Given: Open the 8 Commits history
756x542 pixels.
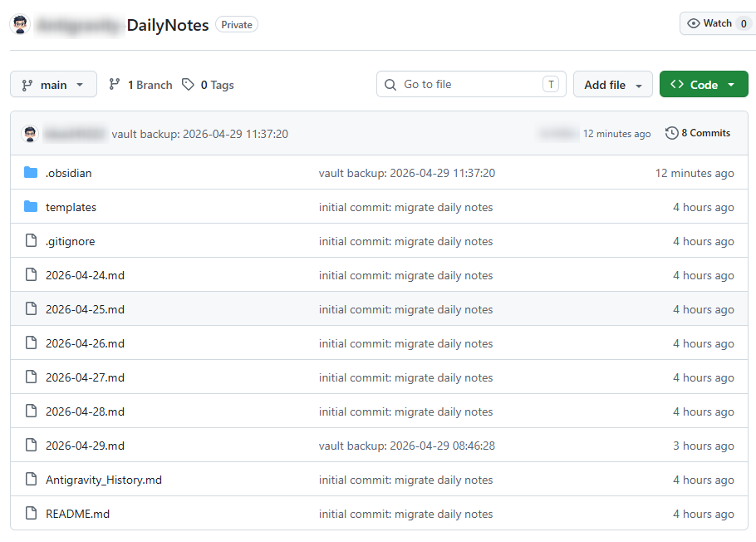Looking at the screenshot, I should coord(705,133).
